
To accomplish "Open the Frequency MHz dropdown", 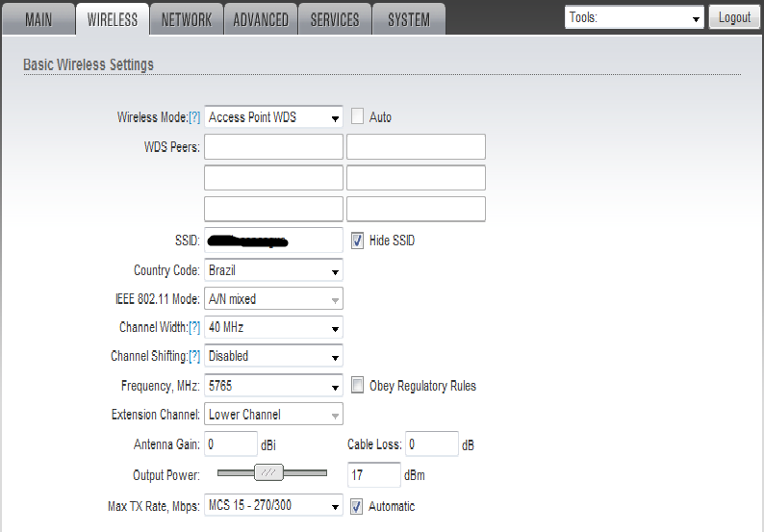I will pyautogui.click(x=273, y=386).
